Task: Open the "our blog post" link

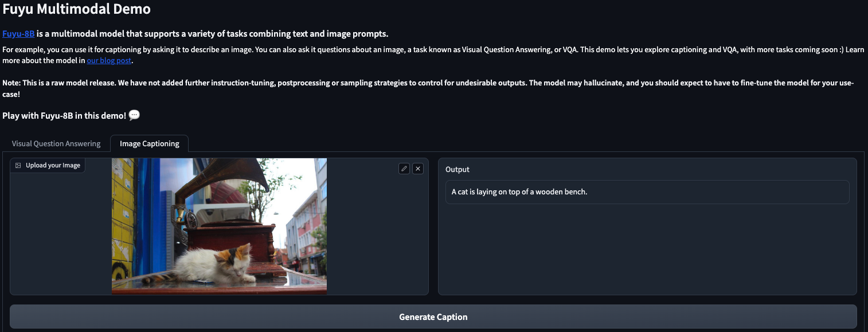Action: [x=109, y=60]
